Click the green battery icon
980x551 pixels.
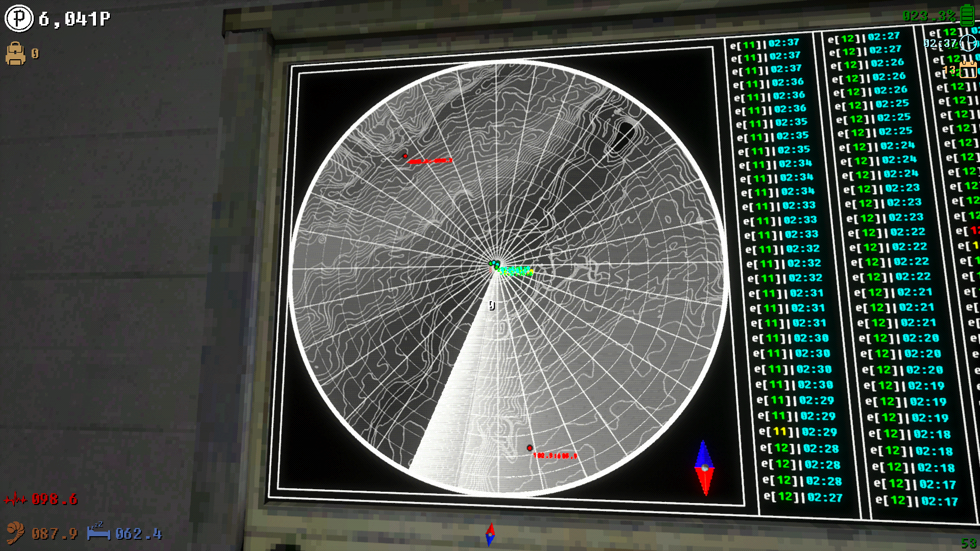(967, 15)
